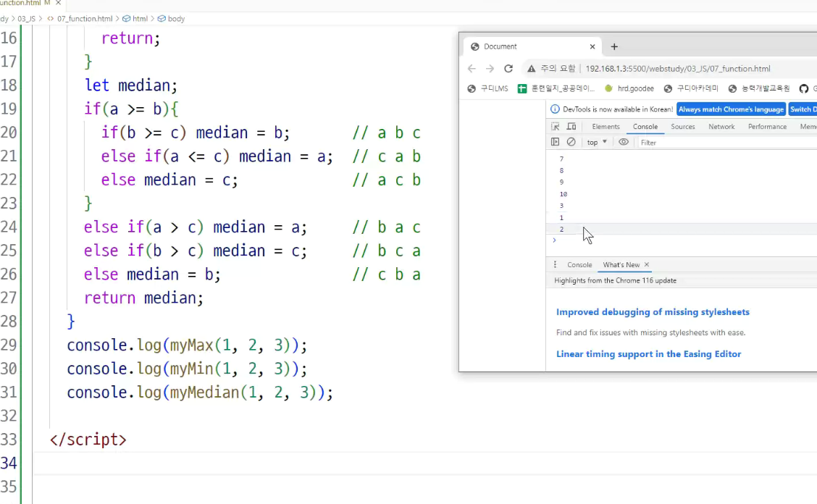Screen dimensions: 817x504
Task: Click the console.log(myMedian(1, 2, 3)) line
Action: (x=200, y=392)
